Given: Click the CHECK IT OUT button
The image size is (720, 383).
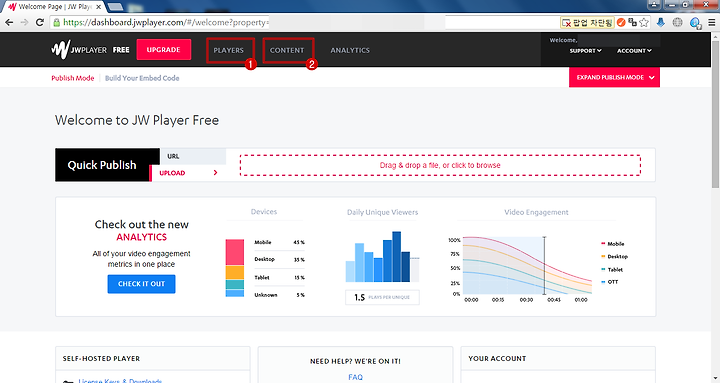Looking at the screenshot, I should [141, 284].
